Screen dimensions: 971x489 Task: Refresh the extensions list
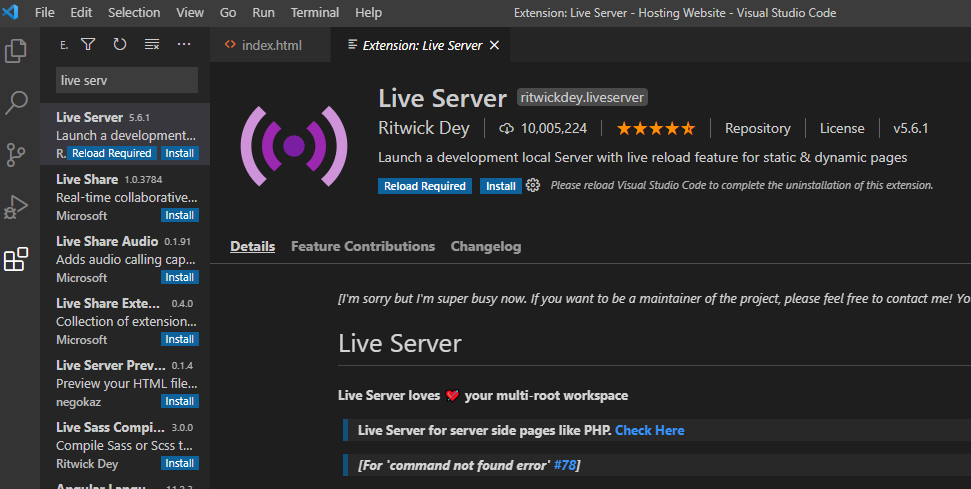pos(120,44)
